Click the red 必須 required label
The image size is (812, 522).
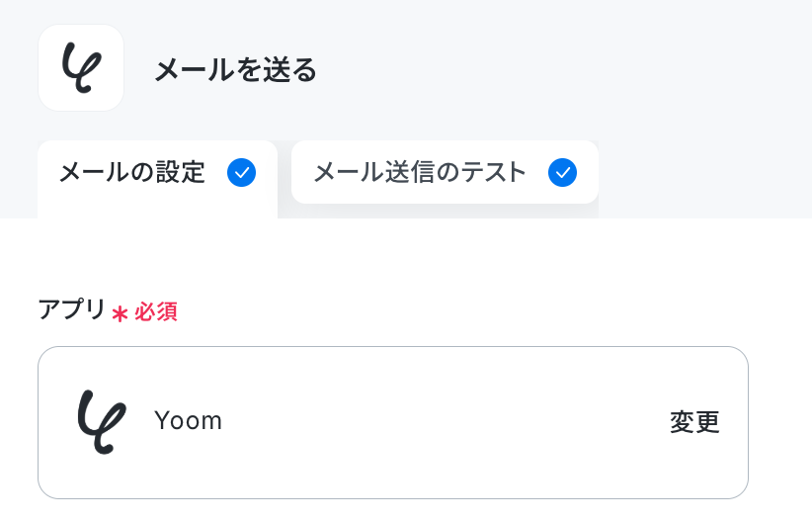pos(156,312)
